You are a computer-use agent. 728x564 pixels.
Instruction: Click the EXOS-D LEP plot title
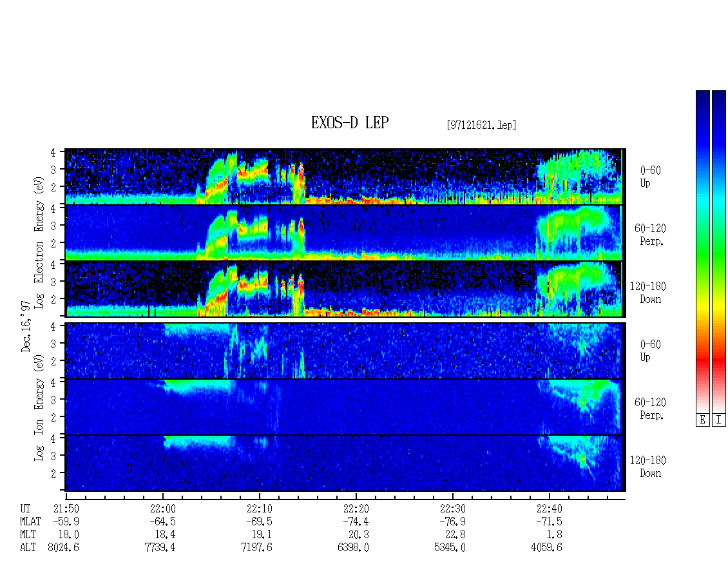coord(350,122)
